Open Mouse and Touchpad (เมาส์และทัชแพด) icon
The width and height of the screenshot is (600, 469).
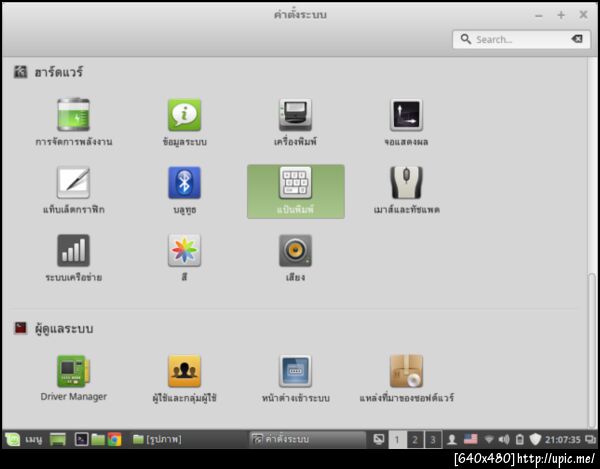(406, 182)
